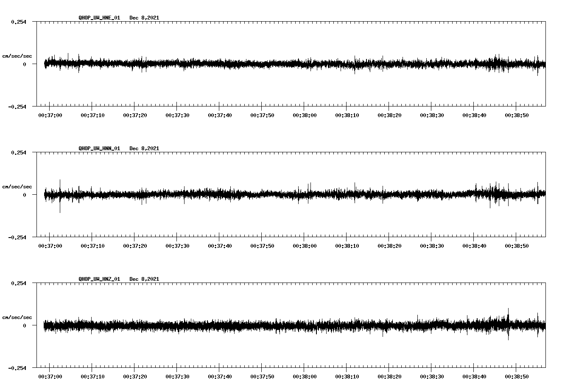Click the 00:38:30 time label under HNZ plot
This screenshot has width=576, height=392.
click(x=432, y=376)
